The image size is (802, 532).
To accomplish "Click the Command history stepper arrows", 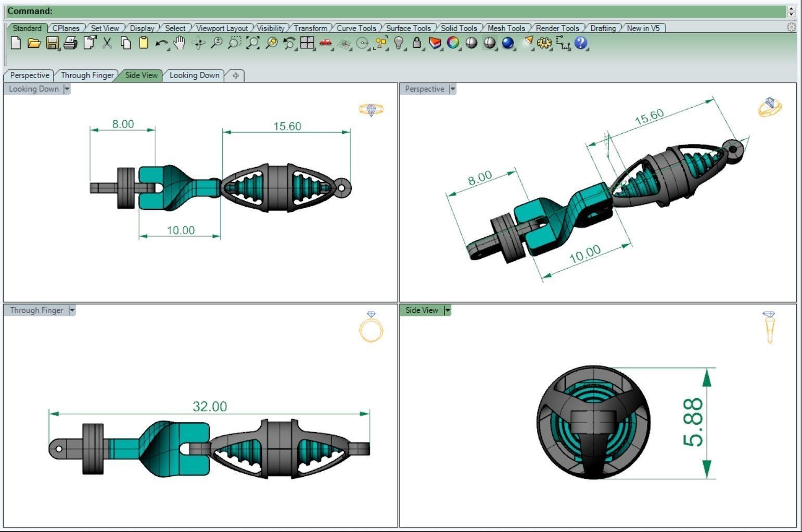I will (792, 11).
